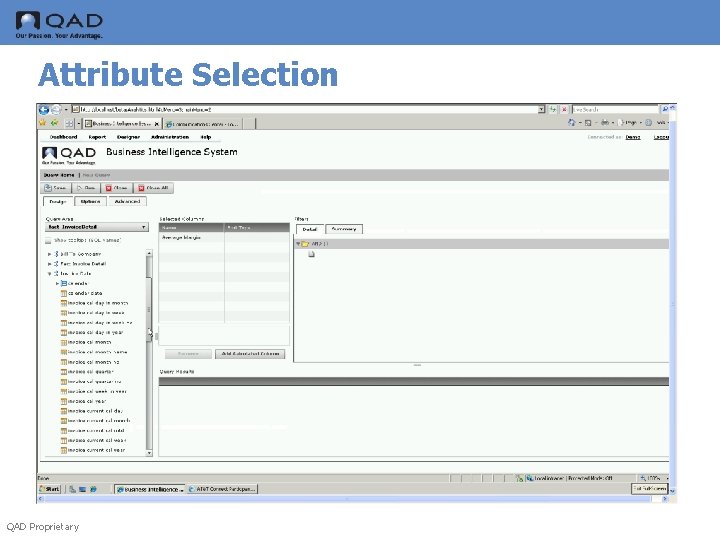The height and width of the screenshot is (540, 720).
Task: Click the Favorites star icon
Action: tap(43, 123)
